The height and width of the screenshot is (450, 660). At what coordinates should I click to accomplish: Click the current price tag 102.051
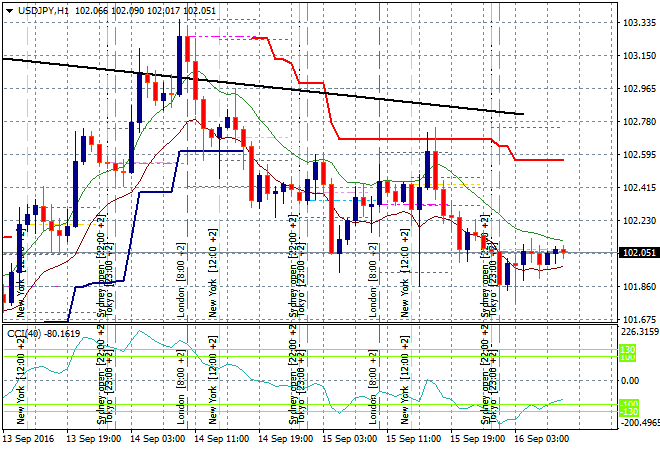pos(639,253)
